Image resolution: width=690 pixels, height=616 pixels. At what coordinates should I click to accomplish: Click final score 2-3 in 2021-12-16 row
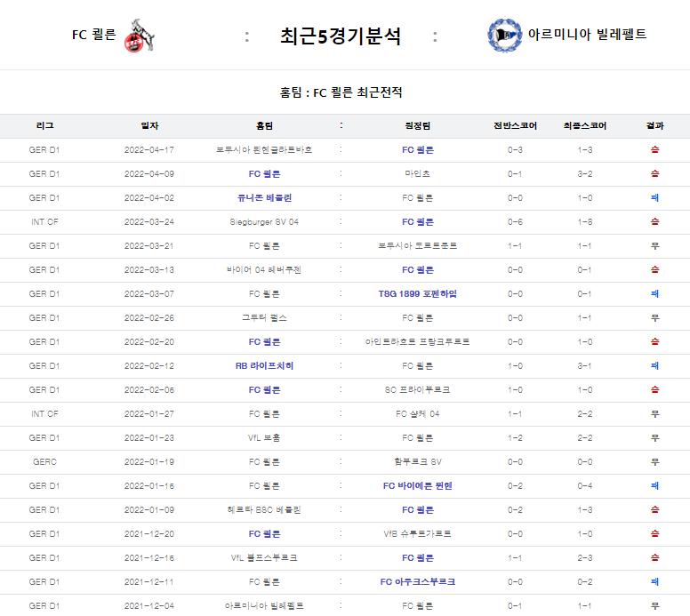585,557
